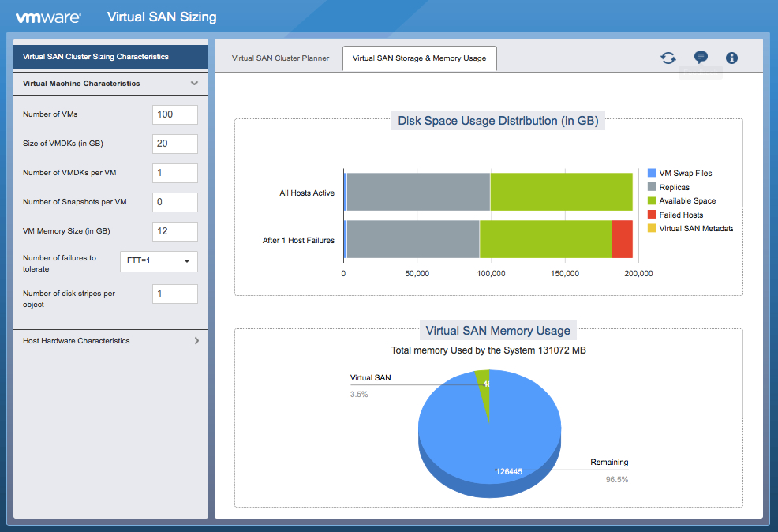Click the Virtual SAN Cluster Sizing Characteristics header
778x532 pixels.
point(110,56)
